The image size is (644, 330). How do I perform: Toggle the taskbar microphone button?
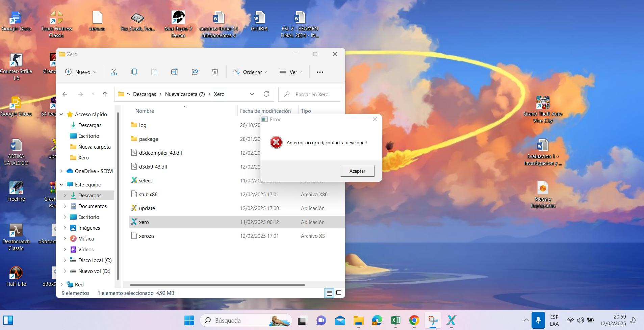click(538, 320)
